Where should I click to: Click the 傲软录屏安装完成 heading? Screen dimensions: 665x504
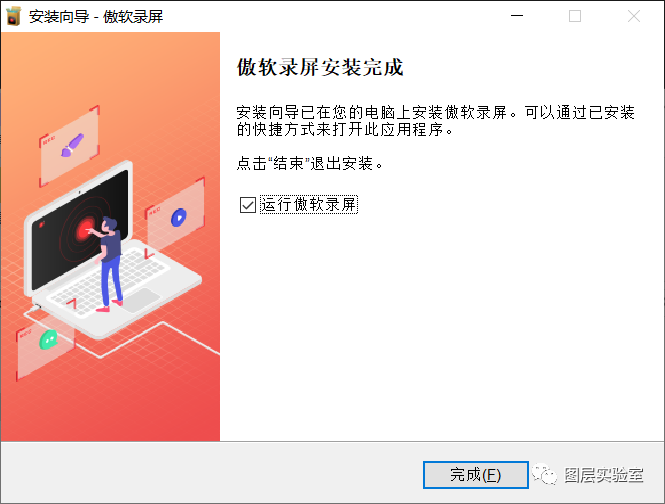coord(320,67)
